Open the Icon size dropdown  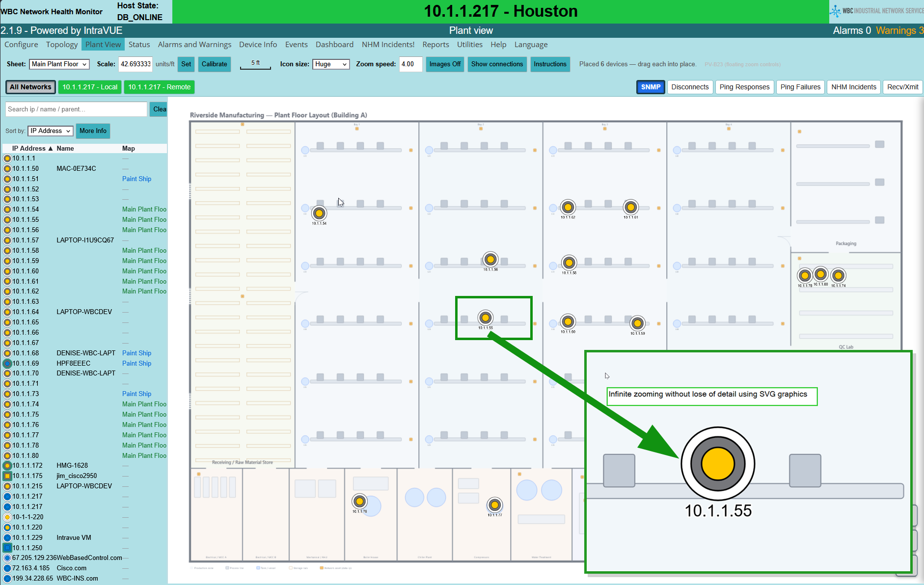coord(331,64)
